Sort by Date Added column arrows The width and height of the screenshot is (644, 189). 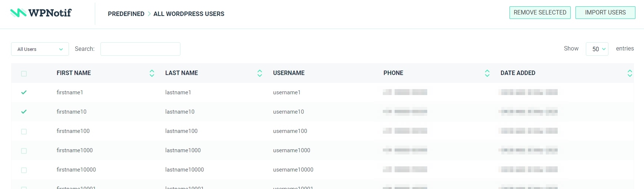coord(630,73)
